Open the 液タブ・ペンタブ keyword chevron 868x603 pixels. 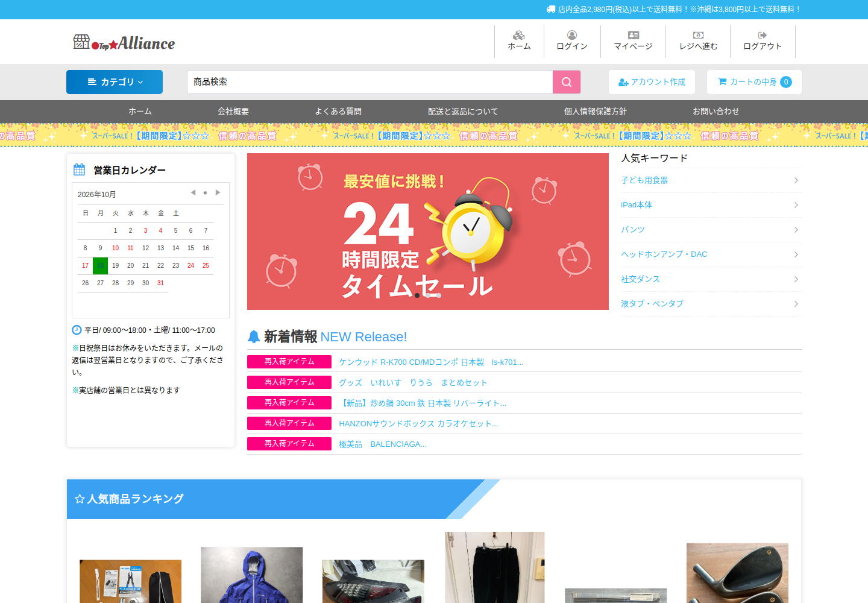796,304
